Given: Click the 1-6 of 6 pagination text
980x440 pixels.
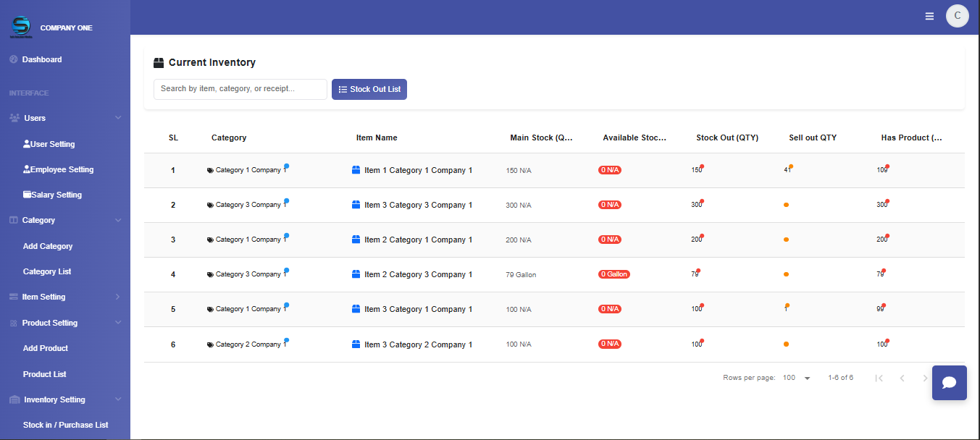Looking at the screenshot, I should [840, 378].
